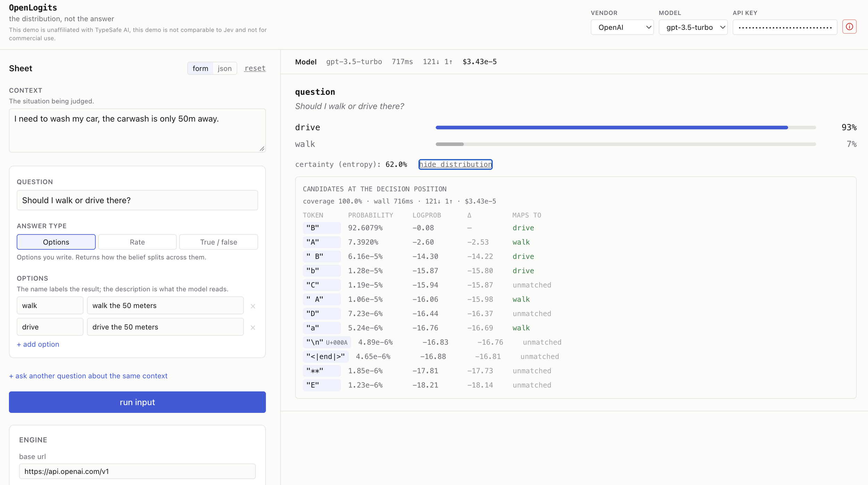Select the Options answer type

click(x=56, y=242)
